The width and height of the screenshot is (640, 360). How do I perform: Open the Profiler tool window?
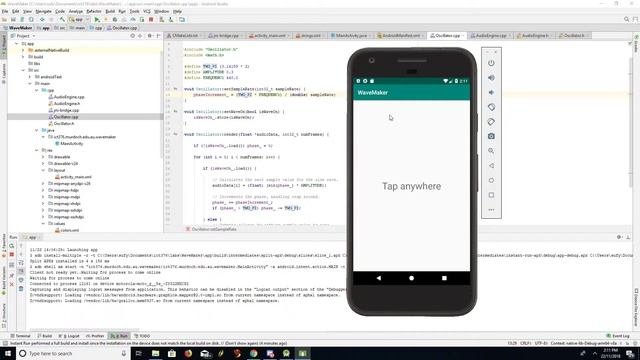[x=95, y=336]
